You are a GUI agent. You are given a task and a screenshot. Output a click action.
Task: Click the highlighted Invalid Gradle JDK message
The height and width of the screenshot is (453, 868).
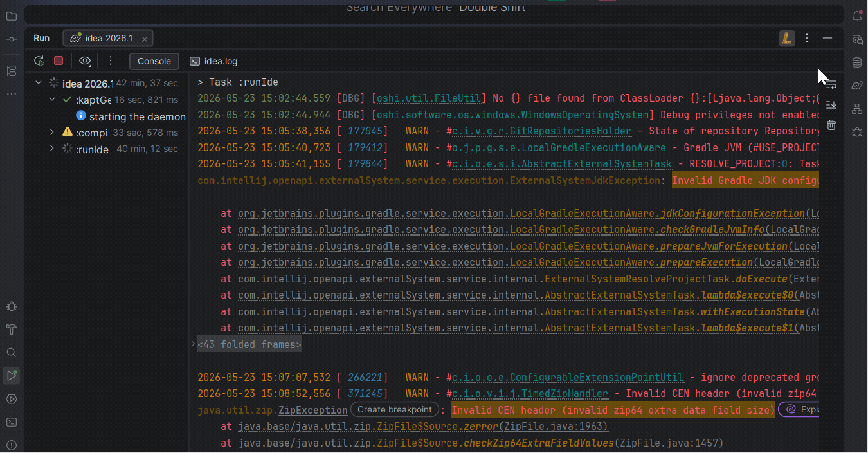[x=745, y=181]
